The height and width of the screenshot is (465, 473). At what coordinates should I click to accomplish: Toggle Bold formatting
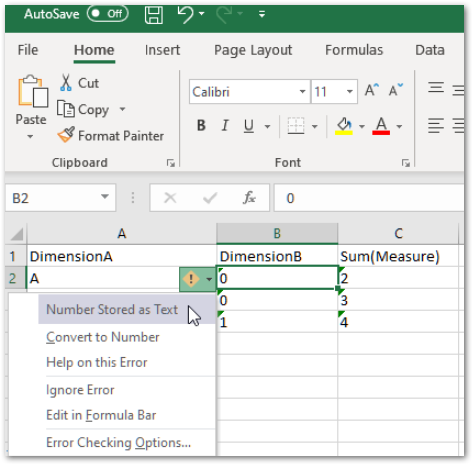coord(201,126)
